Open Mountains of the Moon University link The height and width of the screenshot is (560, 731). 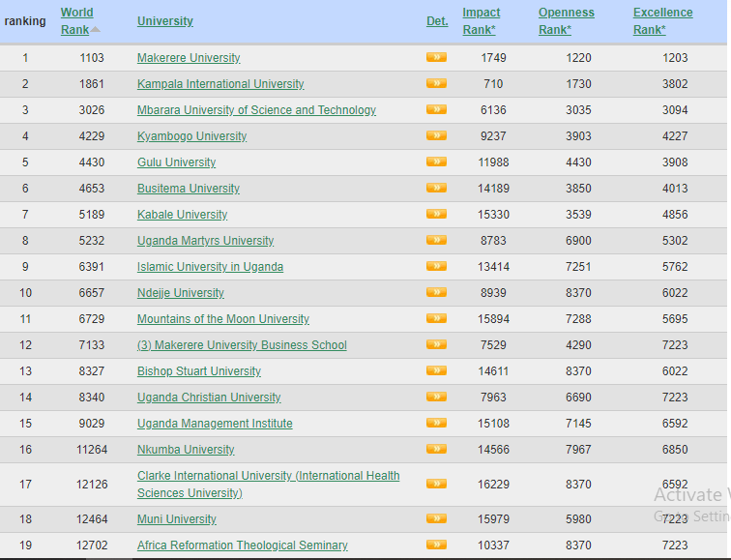[222, 319]
